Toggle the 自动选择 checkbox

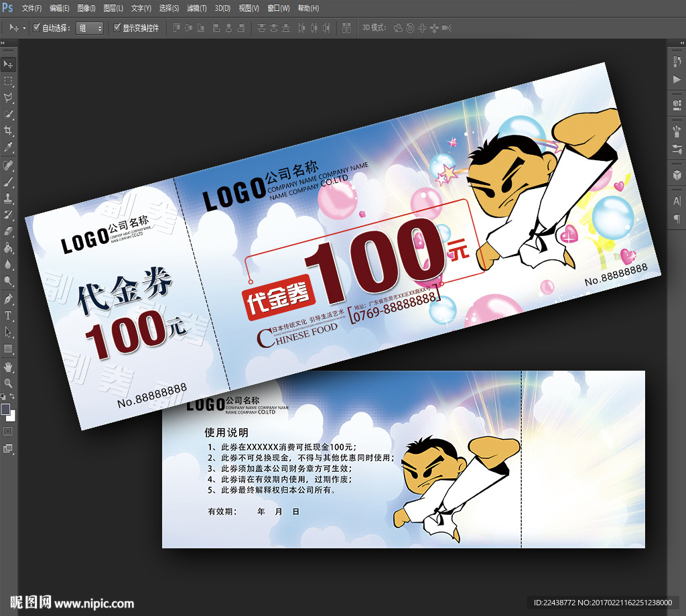[37, 27]
